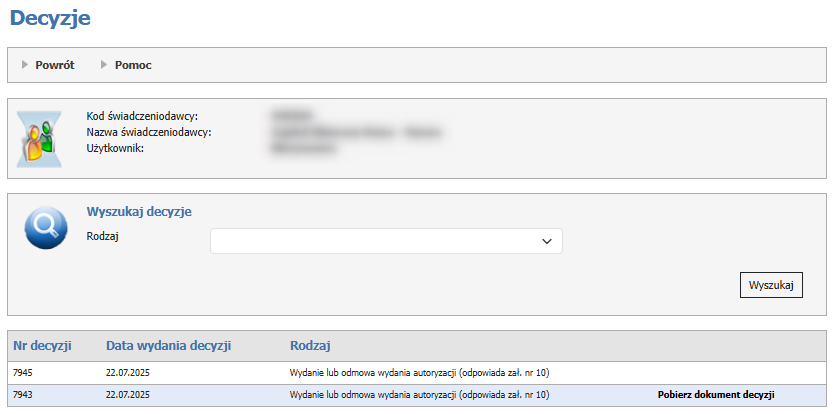Sort by Nr decyzji column header
This screenshot has height=414, width=836.
click(x=43, y=346)
